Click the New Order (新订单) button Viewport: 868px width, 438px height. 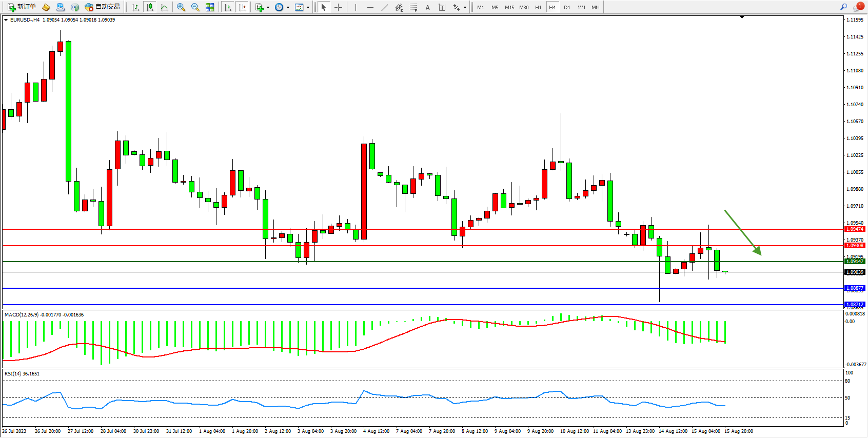pos(22,7)
